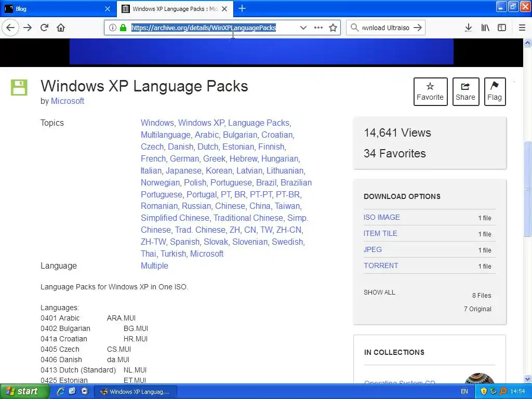Screen dimensions: 532x399
Task: Open the Library bookmarks icon
Action: tap(485, 28)
